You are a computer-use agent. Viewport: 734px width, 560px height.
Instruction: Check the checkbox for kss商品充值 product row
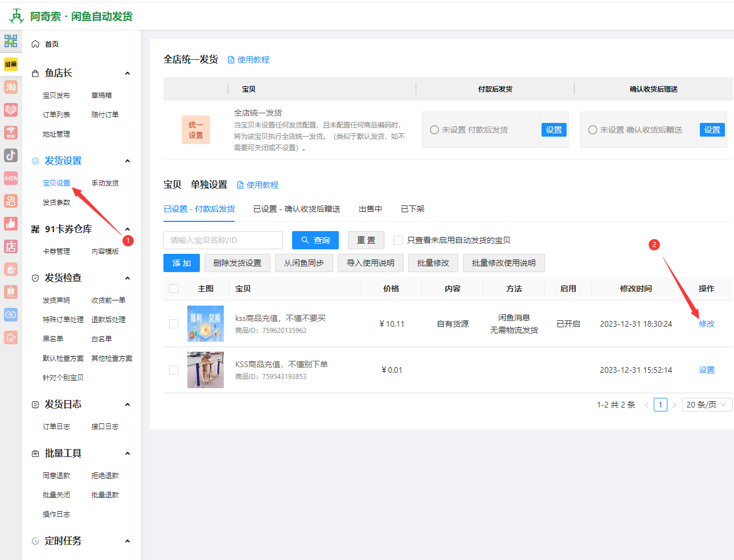(174, 324)
